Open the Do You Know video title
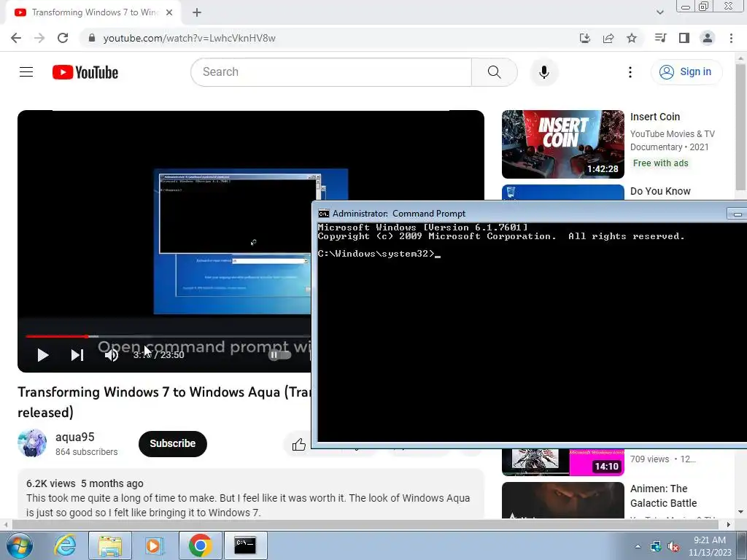 tap(660, 192)
